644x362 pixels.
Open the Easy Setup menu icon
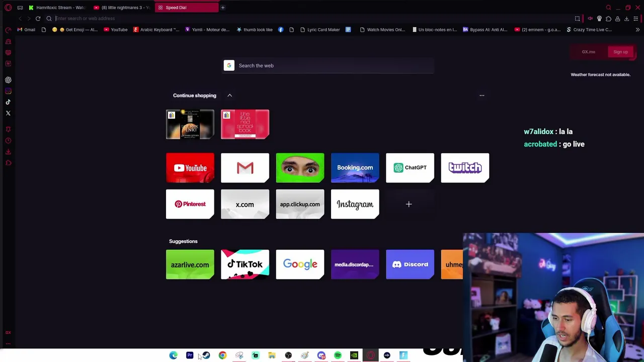636,19
